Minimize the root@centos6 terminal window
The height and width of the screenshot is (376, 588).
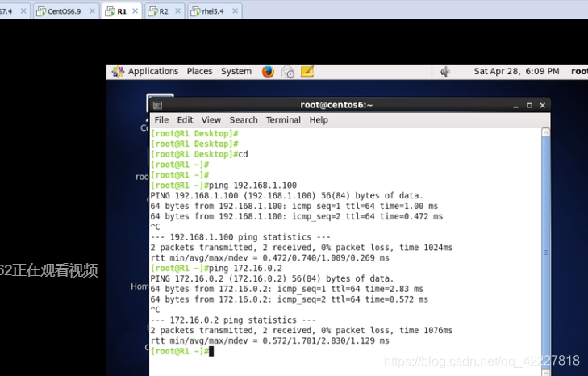[515, 106]
